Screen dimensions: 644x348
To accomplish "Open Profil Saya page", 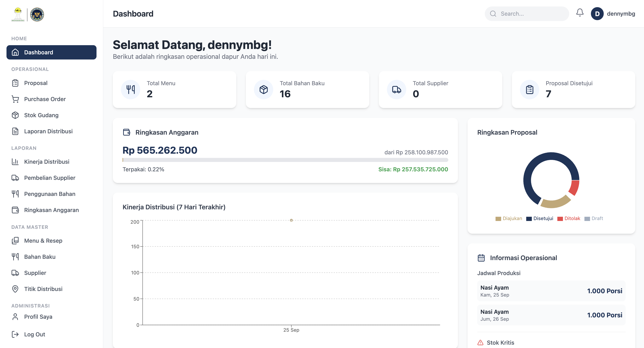I will [x=38, y=316].
